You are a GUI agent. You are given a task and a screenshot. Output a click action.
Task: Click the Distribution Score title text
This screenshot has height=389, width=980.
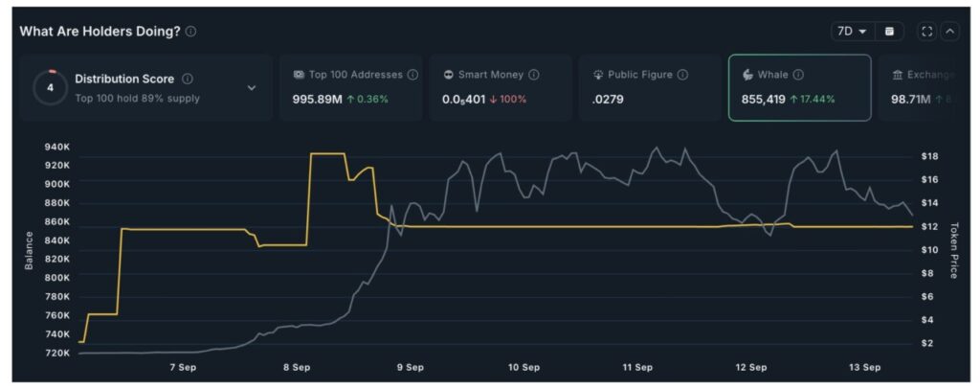[x=124, y=80]
